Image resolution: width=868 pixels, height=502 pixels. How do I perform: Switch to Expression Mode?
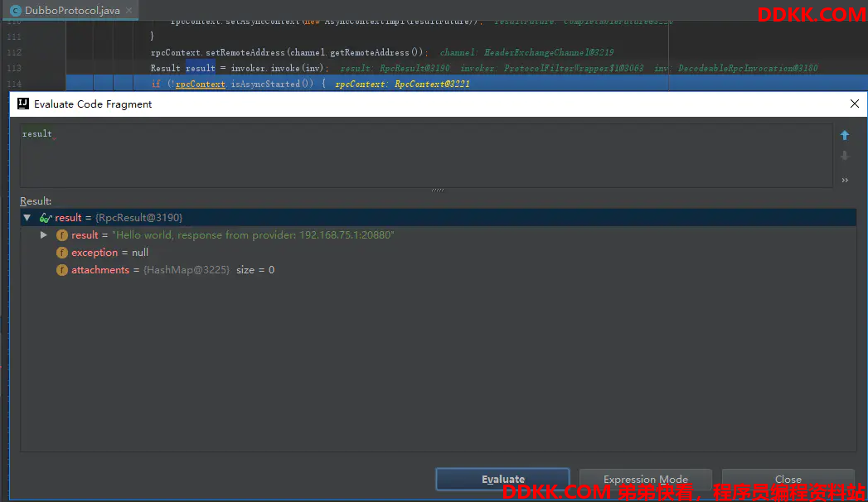pos(646,479)
